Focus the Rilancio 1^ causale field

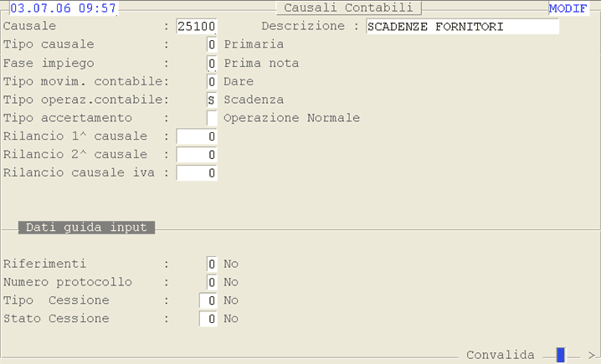197,136
